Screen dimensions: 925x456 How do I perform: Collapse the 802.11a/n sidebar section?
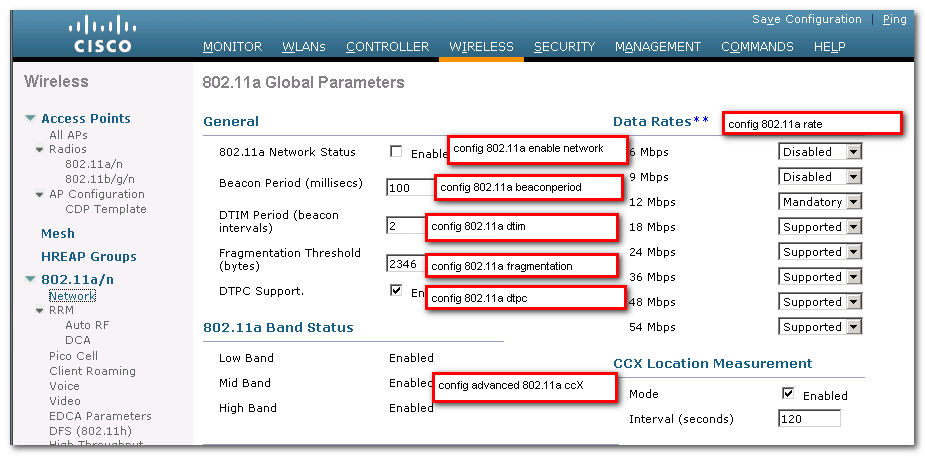[31, 280]
